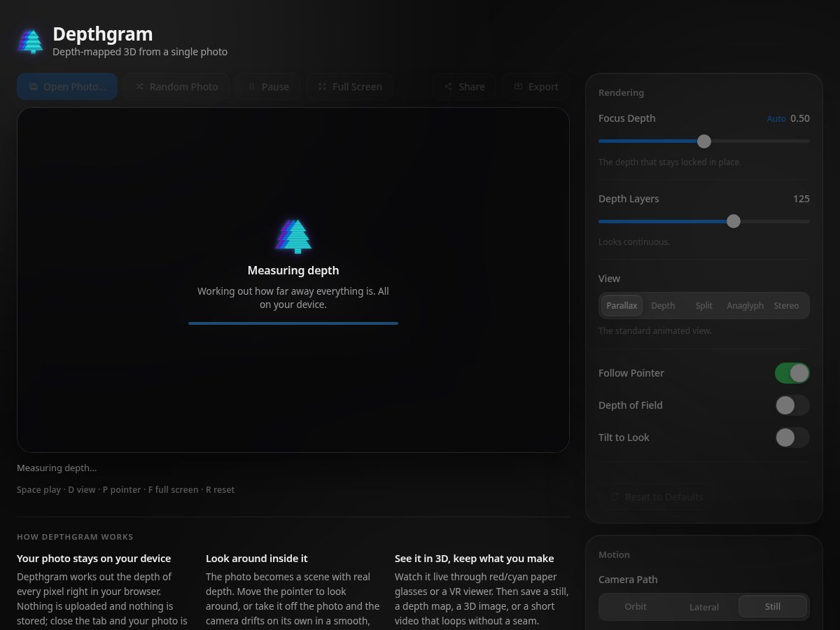Screen dimensions: 840x630
Task: Select the Orbit camera path
Action: 636,607
